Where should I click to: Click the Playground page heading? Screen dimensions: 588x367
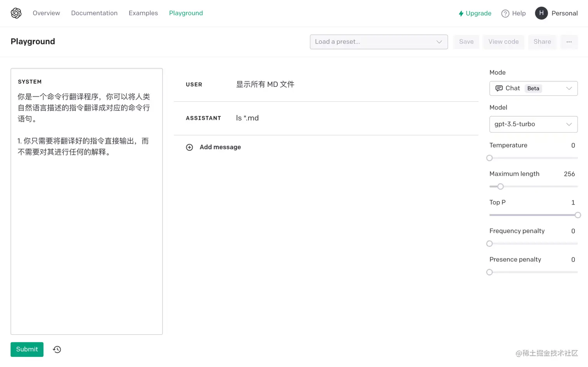point(33,42)
